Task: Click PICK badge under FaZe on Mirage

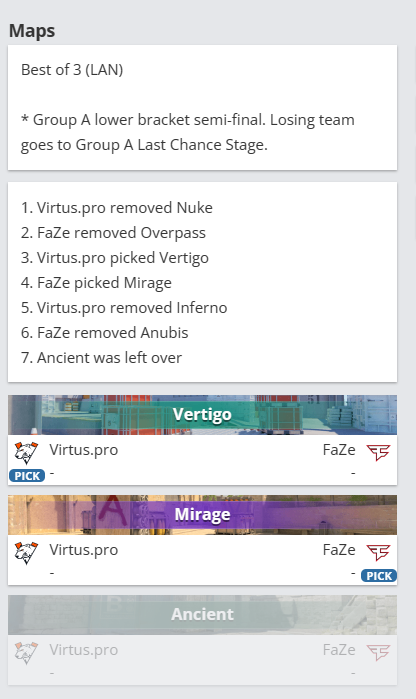Action: (379, 576)
